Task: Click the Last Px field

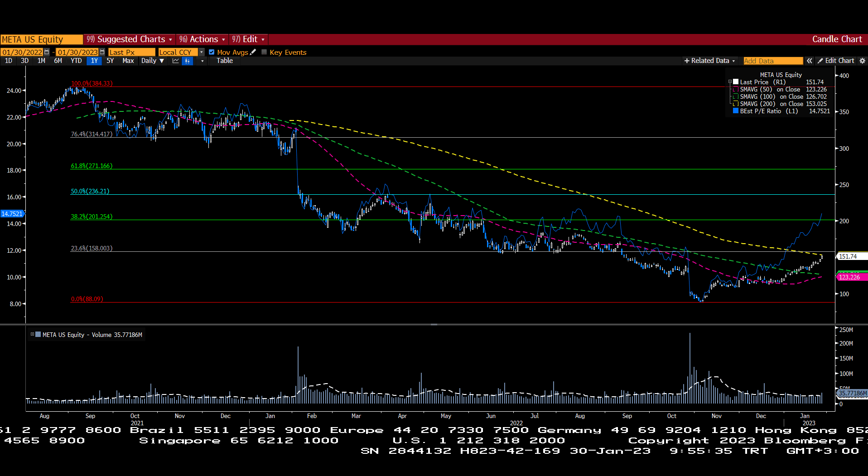Action: click(x=131, y=52)
